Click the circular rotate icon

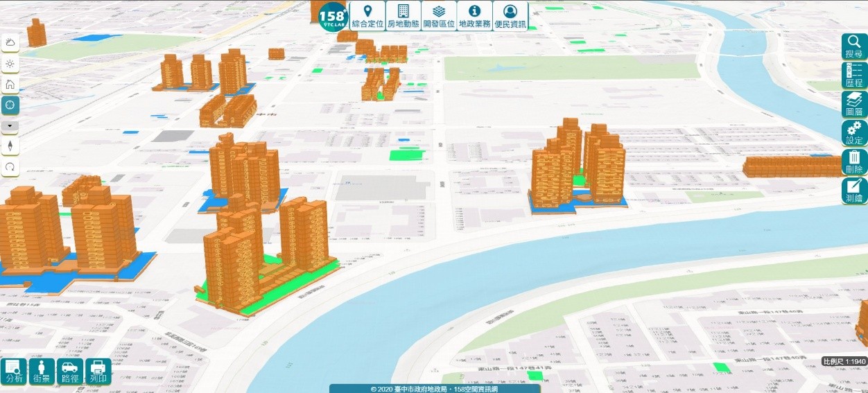click(10, 167)
